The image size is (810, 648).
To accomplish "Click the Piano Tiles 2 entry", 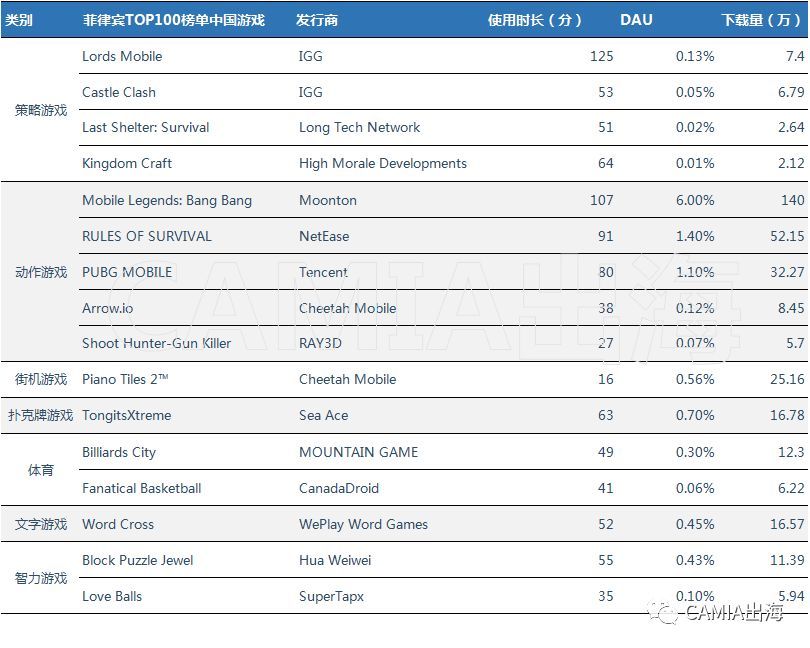I will coord(125,379).
